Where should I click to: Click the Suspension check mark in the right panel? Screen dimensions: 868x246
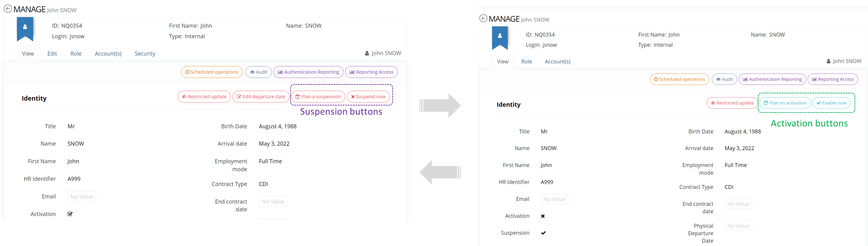(x=544, y=233)
